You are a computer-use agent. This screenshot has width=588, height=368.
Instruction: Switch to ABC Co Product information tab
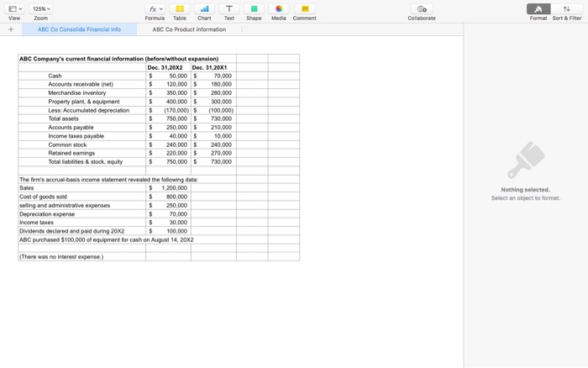189,29
